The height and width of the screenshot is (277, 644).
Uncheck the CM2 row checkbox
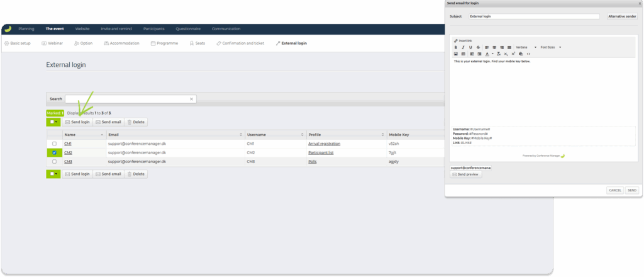point(54,152)
